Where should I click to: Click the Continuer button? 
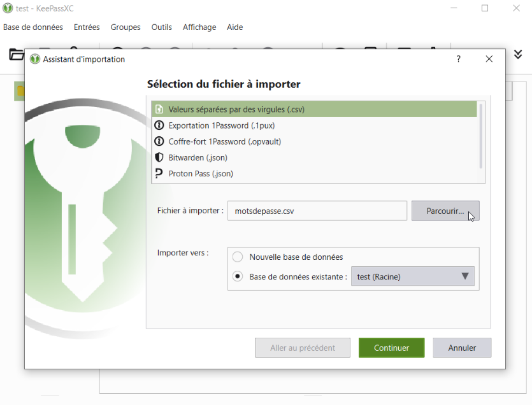click(392, 348)
